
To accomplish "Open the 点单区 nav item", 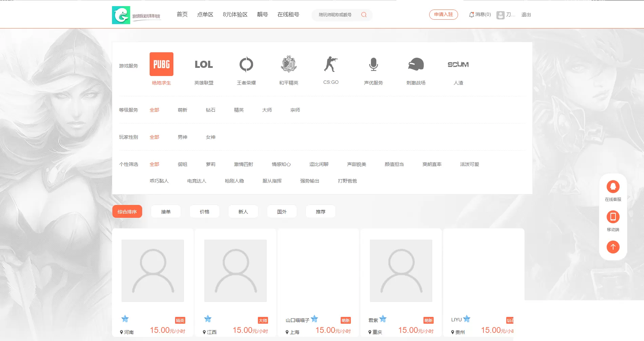I will coord(205,14).
